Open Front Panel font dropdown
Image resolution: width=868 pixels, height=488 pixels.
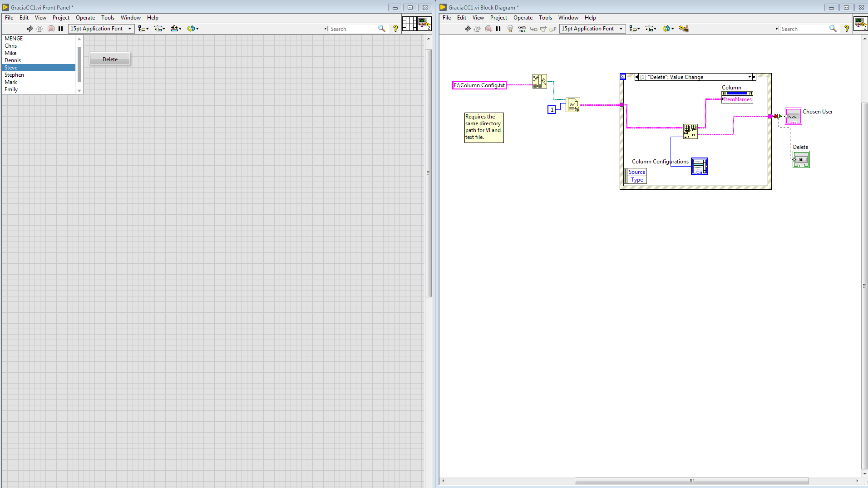pos(129,29)
